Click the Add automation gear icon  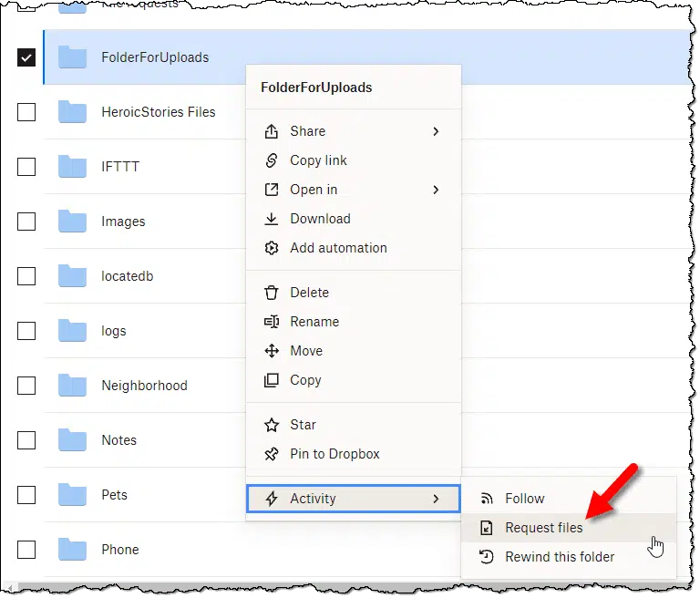[272, 249]
